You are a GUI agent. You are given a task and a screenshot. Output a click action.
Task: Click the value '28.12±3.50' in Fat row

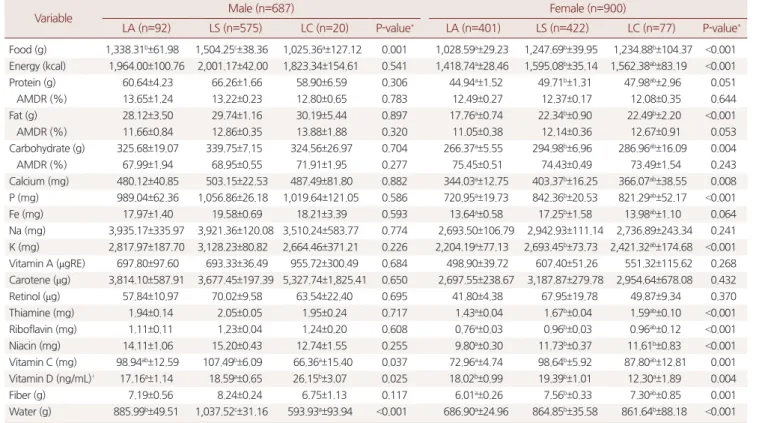[x=148, y=116]
